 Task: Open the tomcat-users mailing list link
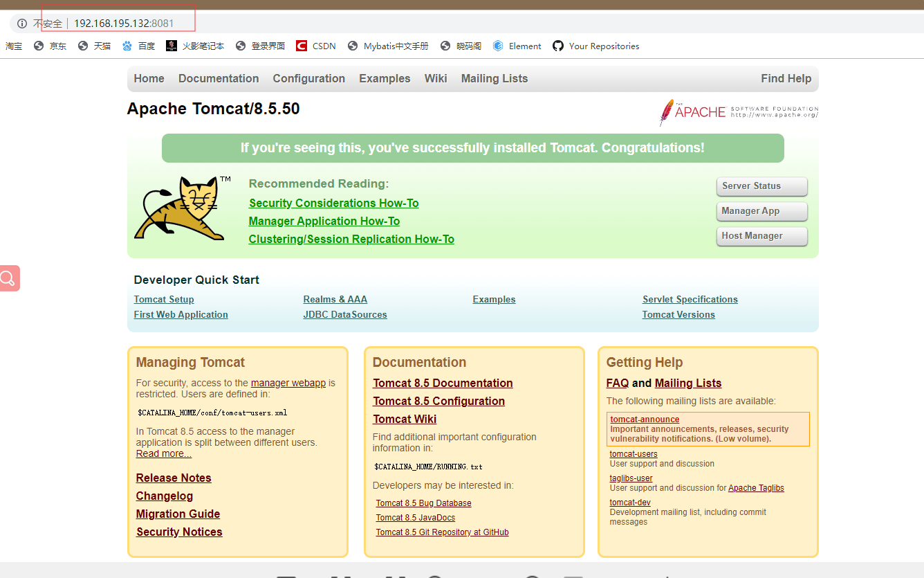pyautogui.click(x=634, y=454)
